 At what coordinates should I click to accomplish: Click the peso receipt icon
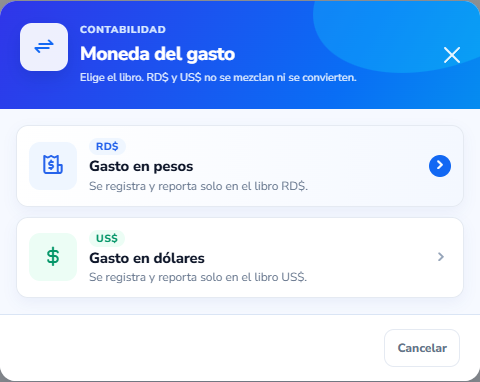53,166
